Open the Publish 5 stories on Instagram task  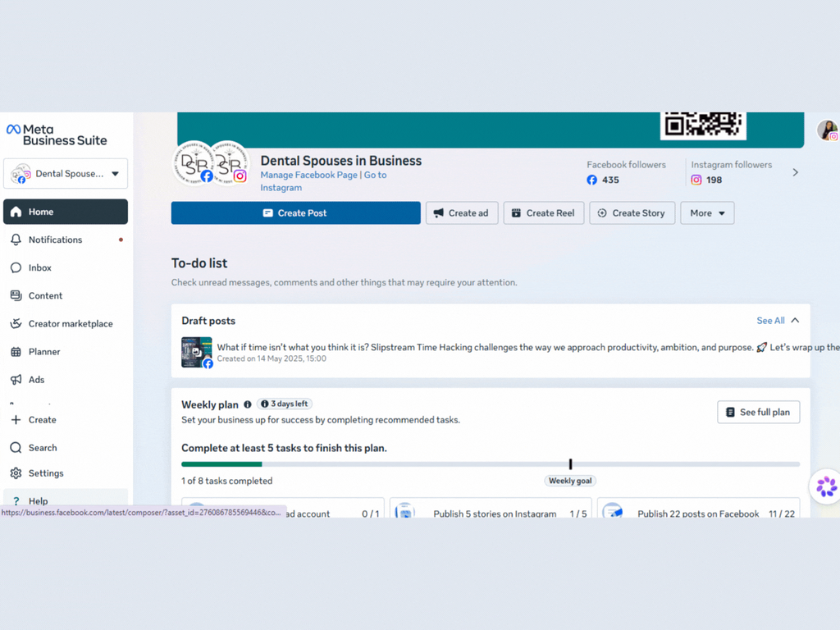tap(491, 509)
